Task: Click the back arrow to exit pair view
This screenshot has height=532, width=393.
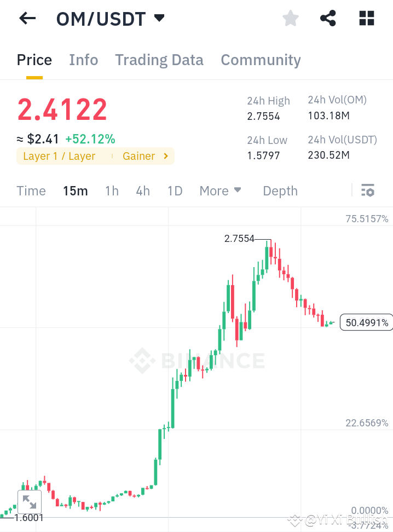Action: coord(27,18)
